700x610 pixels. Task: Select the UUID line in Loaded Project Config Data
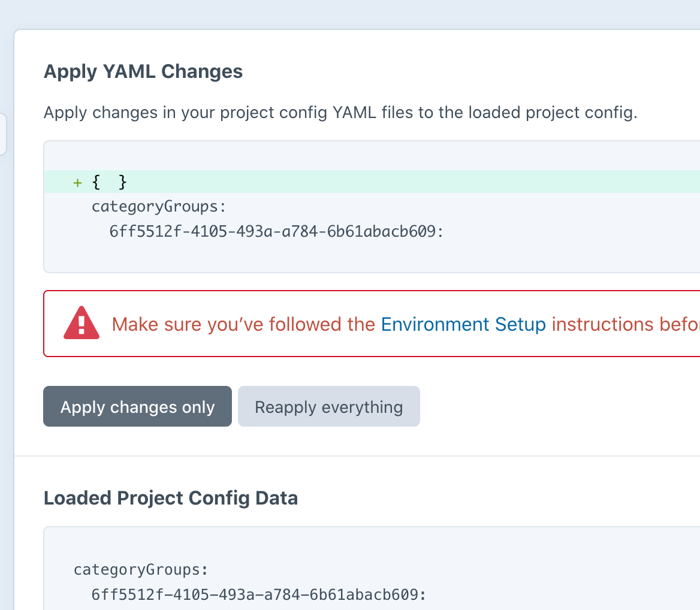point(259,594)
